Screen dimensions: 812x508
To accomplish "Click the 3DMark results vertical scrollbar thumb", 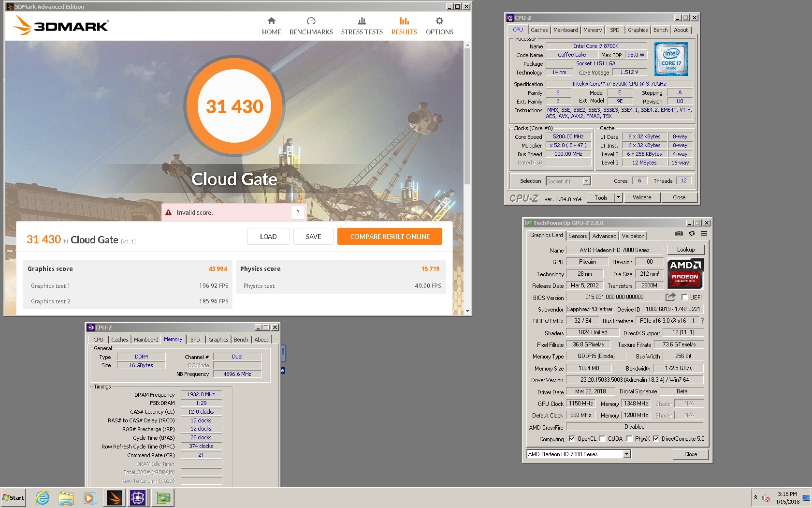I will click(x=467, y=115).
